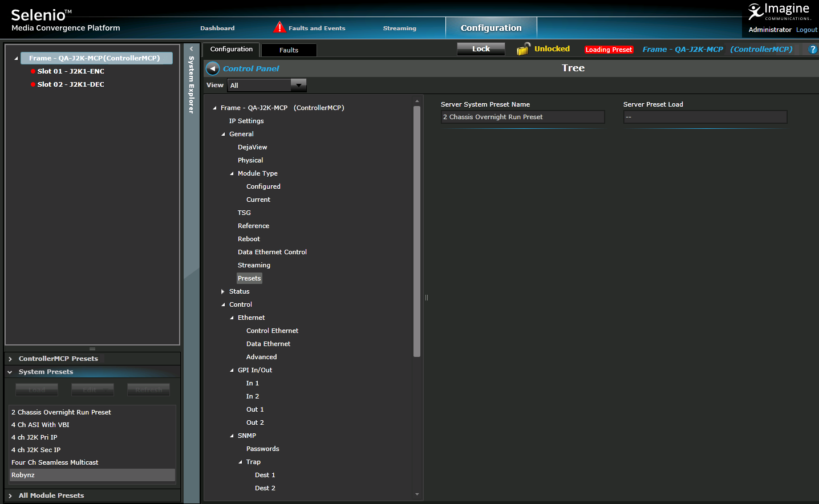
Task: Collapse the System Explorer panel arrow
Action: point(192,49)
